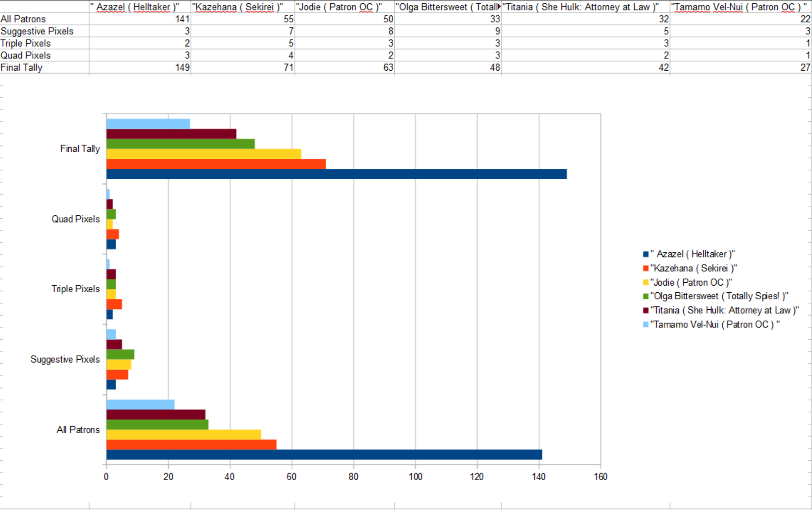
Task: Click the Jodie (Patron OC) legend label text
Action: click(691, 282)
